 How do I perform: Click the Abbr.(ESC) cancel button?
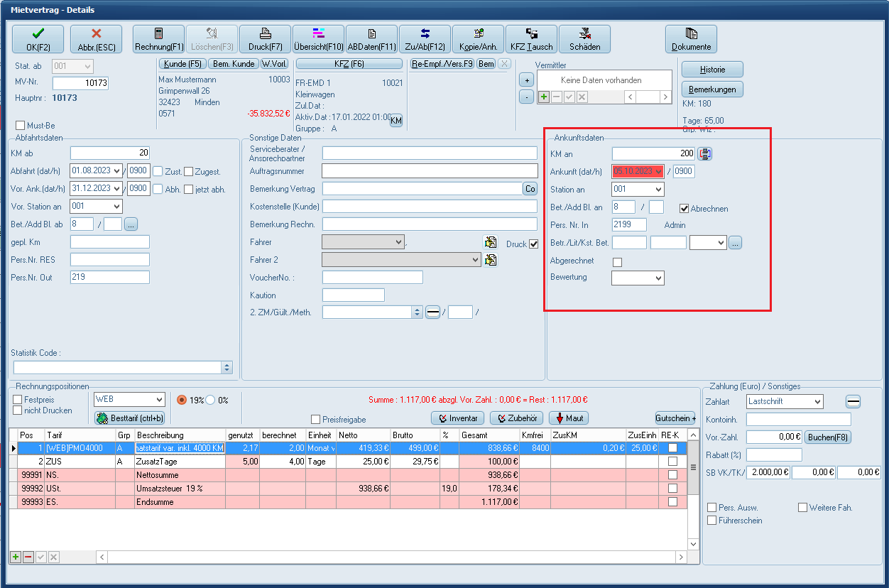pos(96,39)
